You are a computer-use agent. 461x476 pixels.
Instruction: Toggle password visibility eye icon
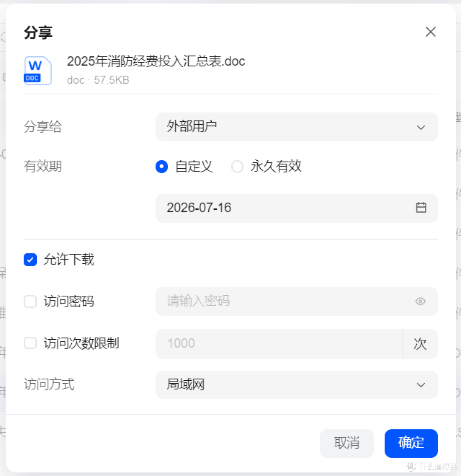tap(420, 301)
